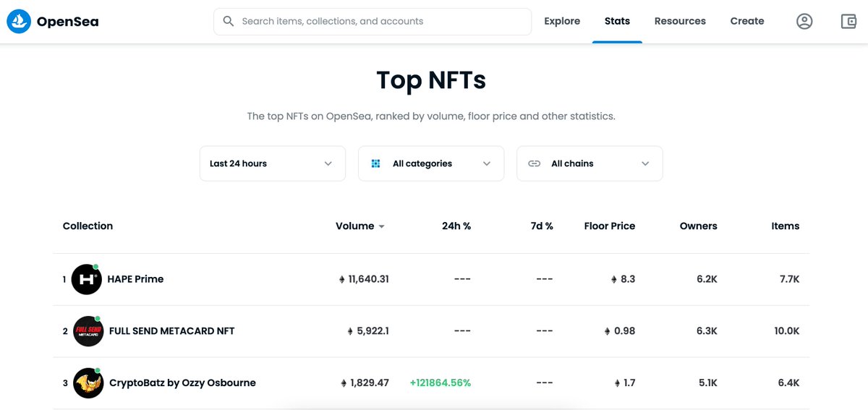The width and height of the screenshot is (868, 410).
Task: Open the account profile icon
Action: click(x=804, y=22)
